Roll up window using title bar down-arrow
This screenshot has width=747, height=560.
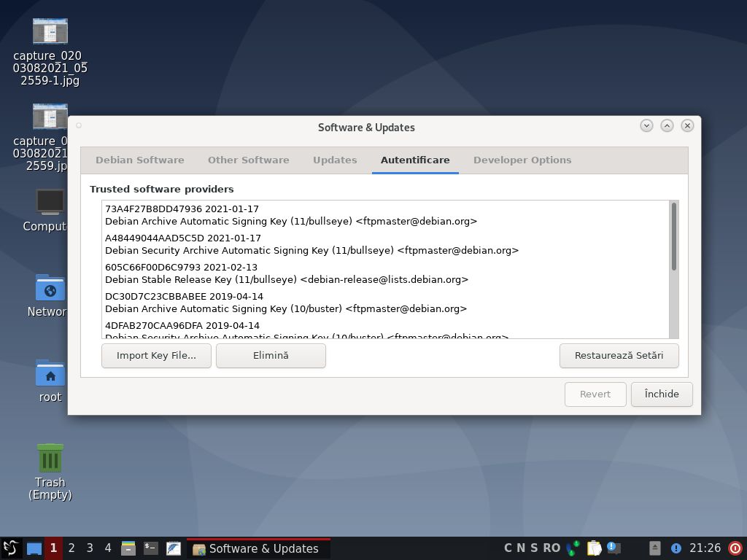point(646,125)
